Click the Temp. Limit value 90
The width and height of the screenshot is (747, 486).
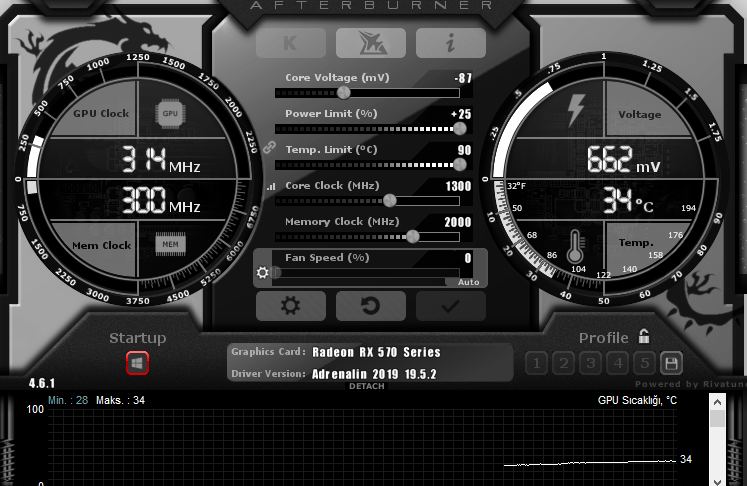pyautogui.click(x=464, y=150)
